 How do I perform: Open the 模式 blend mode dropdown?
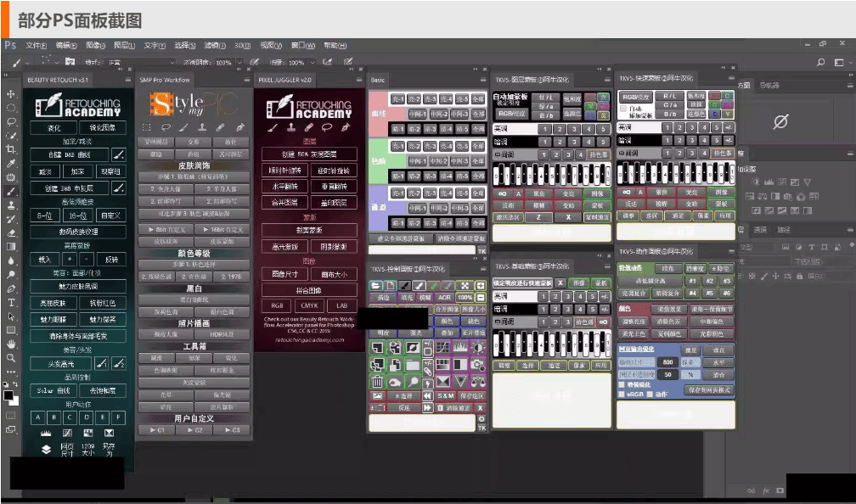pyautogui.click(x=140, y=63)
